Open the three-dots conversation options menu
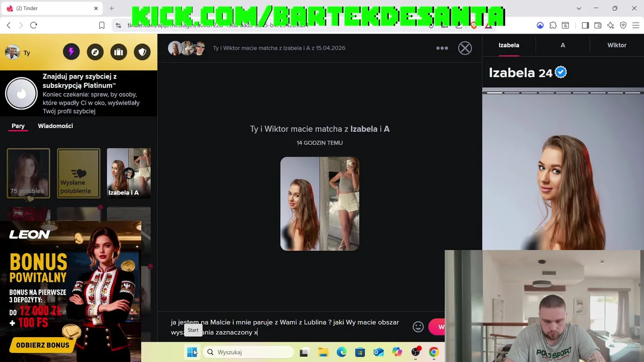 tap(442, 48)
